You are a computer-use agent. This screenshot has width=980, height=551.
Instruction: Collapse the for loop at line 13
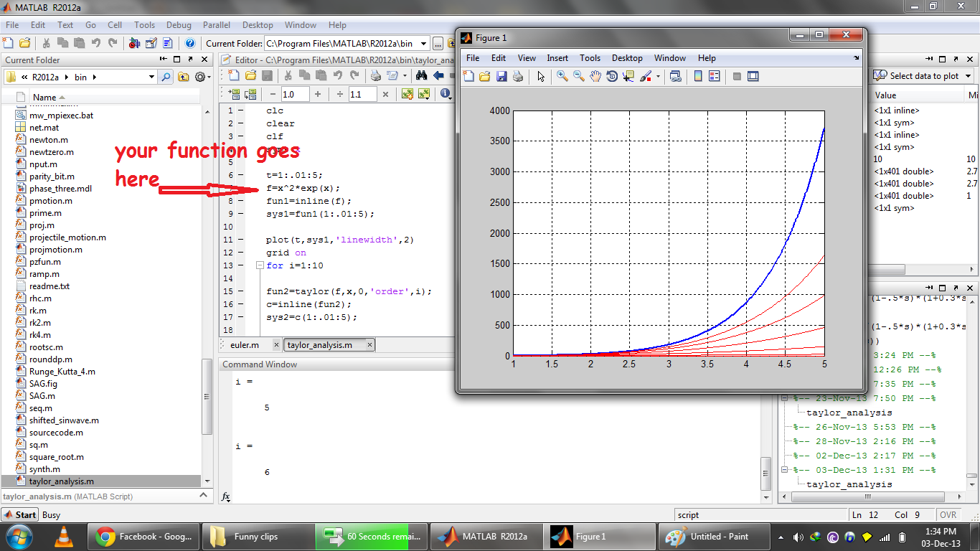tap(260, 265)
